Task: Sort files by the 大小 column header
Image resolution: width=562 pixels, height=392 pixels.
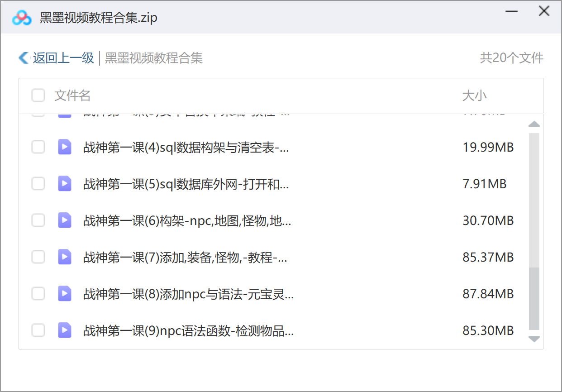Action: (475, 96)
